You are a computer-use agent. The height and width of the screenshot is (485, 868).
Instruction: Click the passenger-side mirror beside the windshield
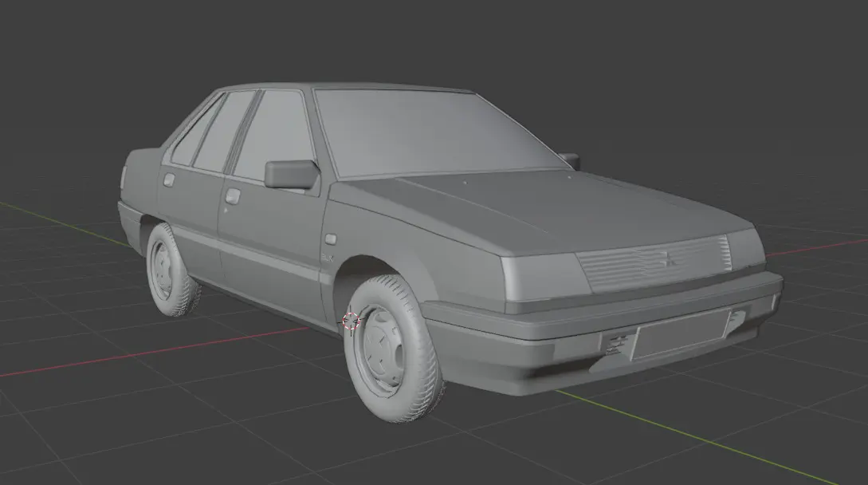(x=570, y=160)
